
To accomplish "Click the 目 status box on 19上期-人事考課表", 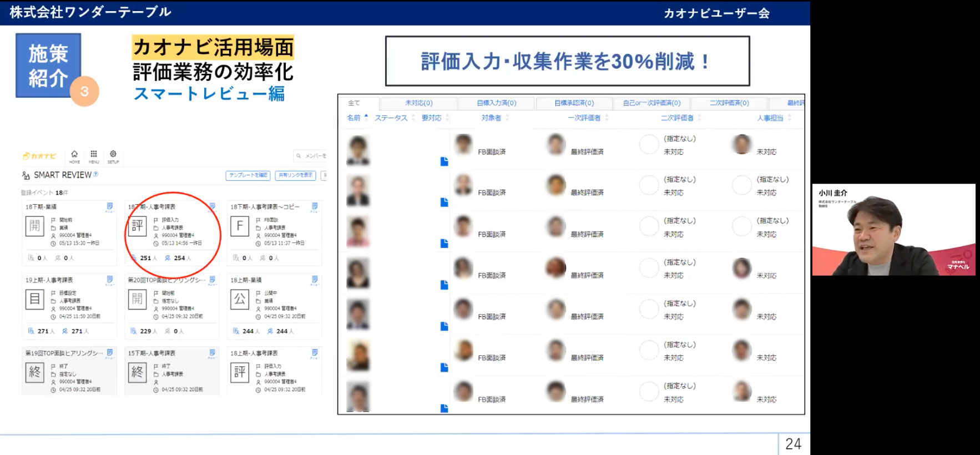I will 34,300.
